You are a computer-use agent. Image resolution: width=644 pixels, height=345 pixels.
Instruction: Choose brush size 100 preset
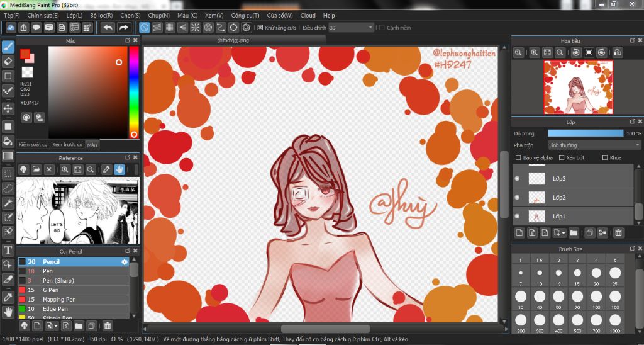[x=596, y=298]
